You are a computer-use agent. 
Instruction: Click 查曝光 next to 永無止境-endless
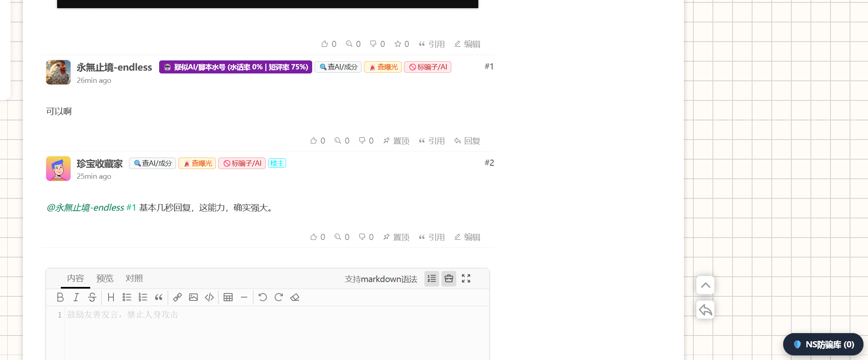[x=383, y=67]
